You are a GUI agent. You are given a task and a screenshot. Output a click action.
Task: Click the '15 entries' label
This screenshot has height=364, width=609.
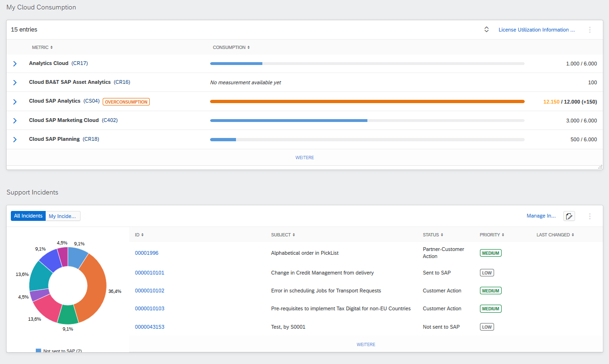[24, 30]
